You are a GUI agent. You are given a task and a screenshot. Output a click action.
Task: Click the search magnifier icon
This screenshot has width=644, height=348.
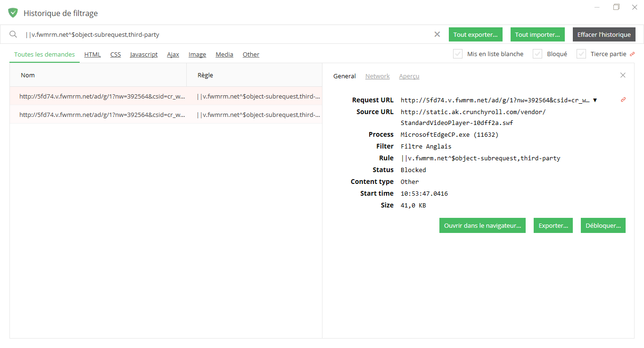[13, 34]
